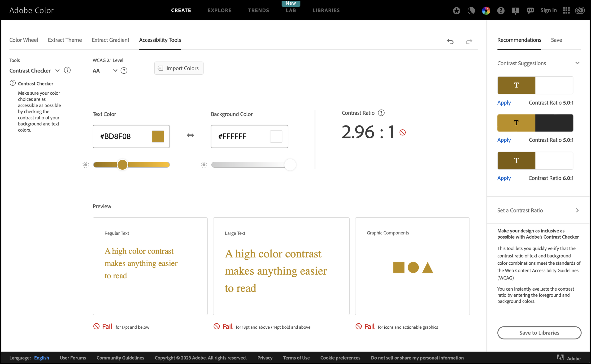Open the WCAG level AA dropdown
The image size is (591, 364).
[115, 71]
